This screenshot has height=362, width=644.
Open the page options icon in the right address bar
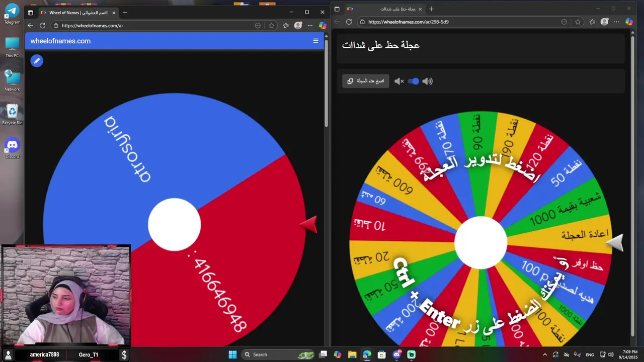564,22
